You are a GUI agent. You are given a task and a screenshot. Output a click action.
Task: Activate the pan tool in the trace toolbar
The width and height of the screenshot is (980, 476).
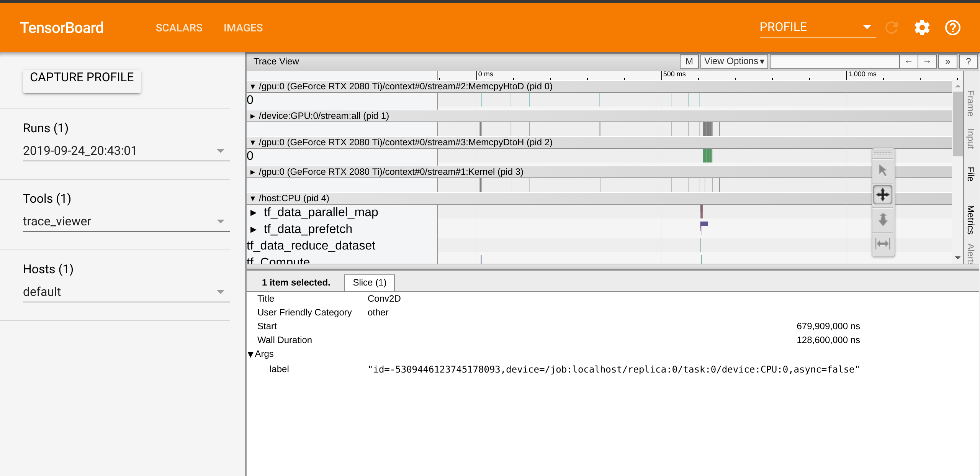click(883, 195)
